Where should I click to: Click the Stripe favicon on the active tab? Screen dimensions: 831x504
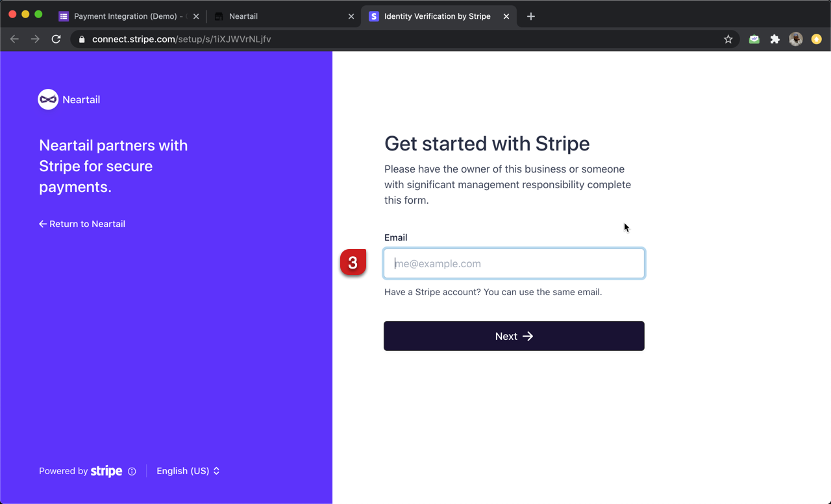pyautogui.click(x=373, y=16)
